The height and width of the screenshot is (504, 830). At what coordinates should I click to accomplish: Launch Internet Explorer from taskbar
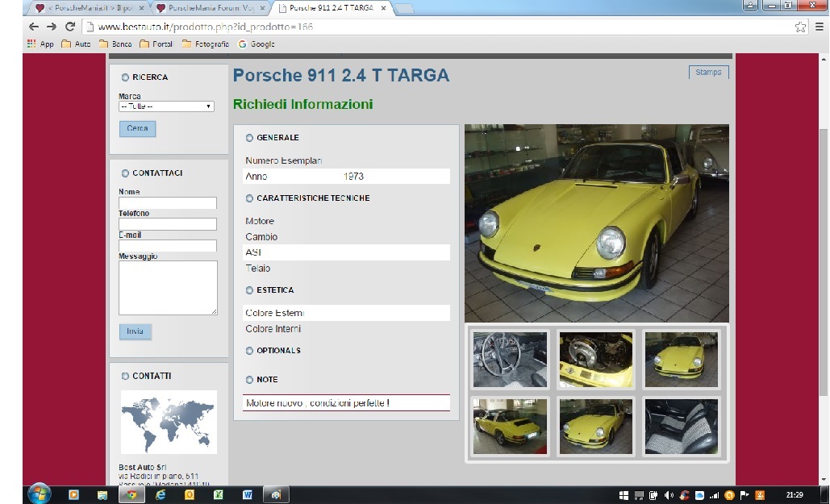(x=160, y=495)
